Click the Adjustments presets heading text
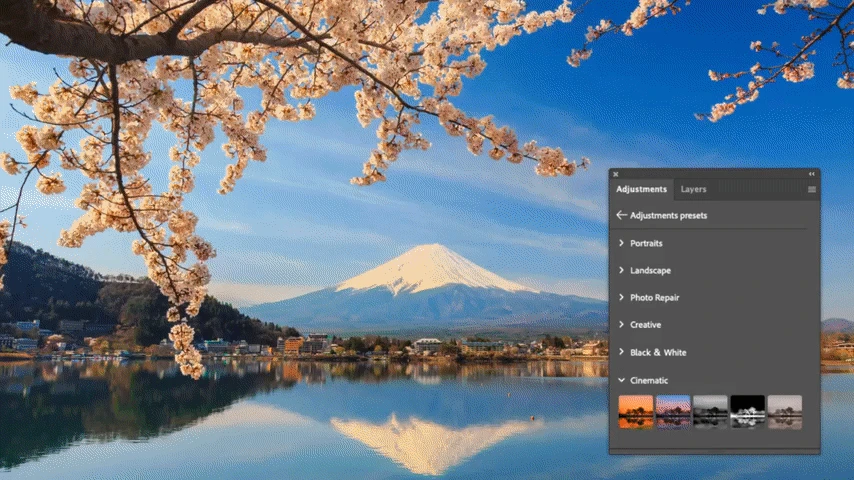Image resolution: width=854 pixels, height=480 pixels. 668,215
